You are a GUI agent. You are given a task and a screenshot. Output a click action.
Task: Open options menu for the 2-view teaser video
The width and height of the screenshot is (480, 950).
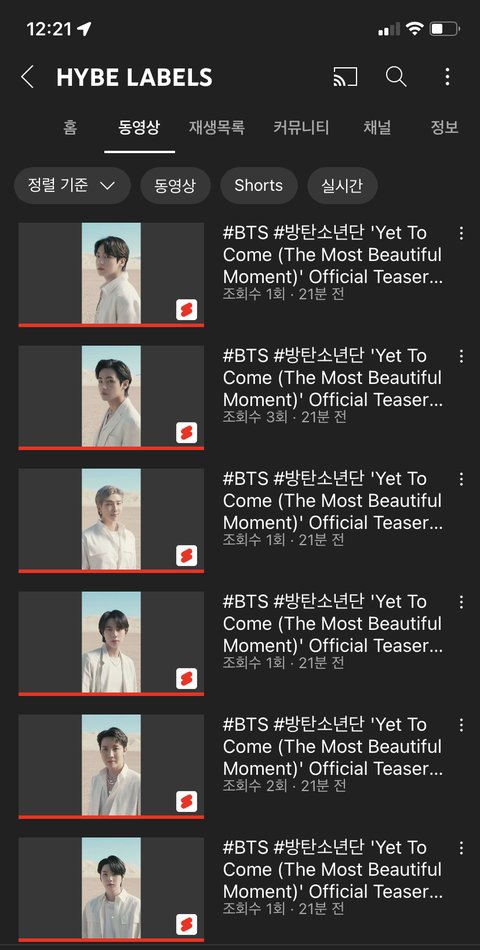(x=461, y=725)
